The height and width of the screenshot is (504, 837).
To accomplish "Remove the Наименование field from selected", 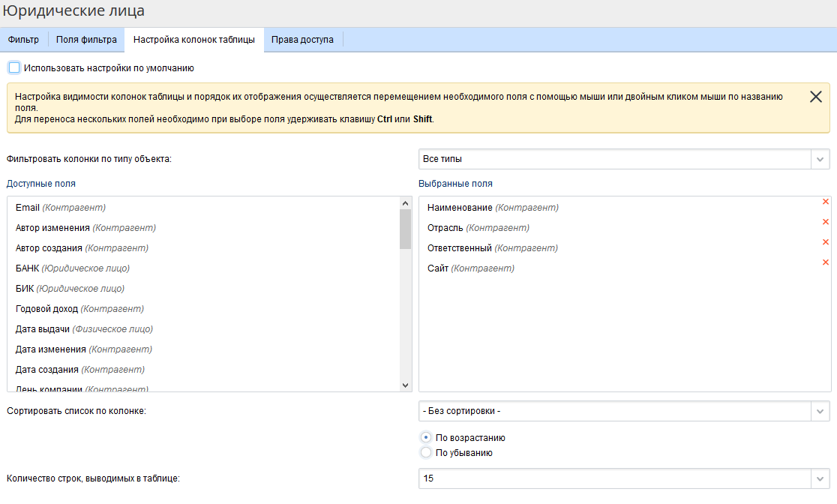I will [x=826, y=202].
